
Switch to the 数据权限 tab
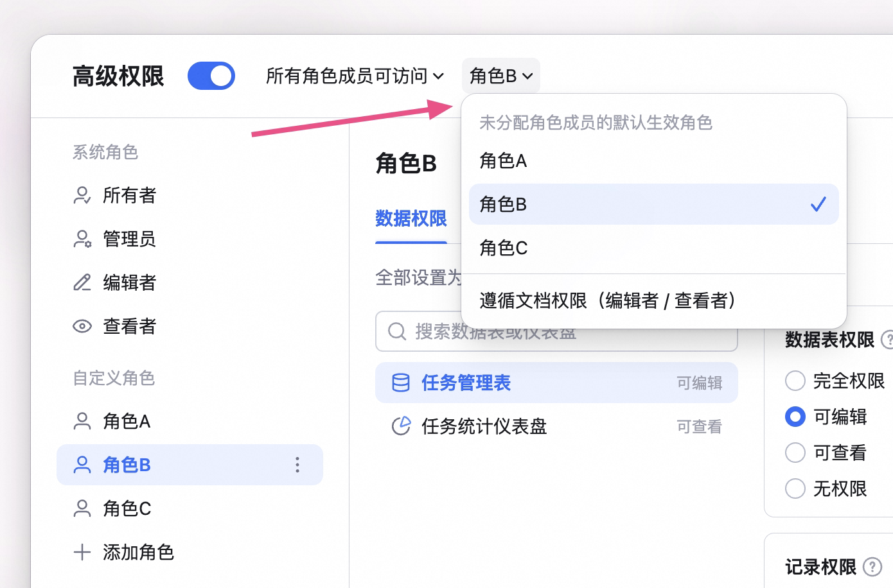tap(411, 219)
